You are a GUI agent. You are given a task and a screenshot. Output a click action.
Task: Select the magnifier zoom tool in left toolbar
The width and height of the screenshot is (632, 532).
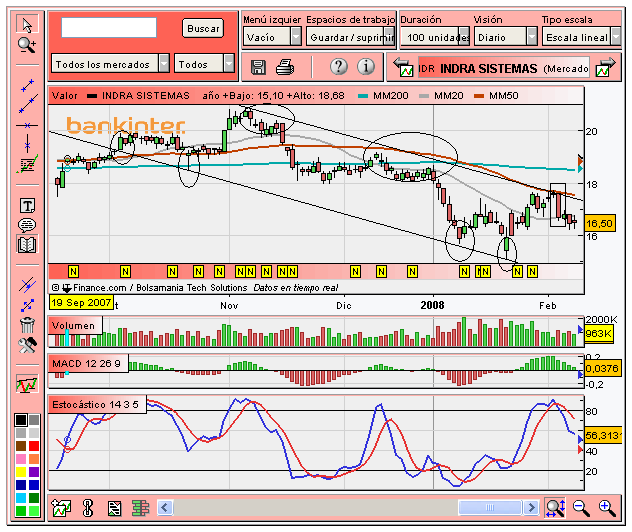pyautogui.click(x=27, y=45)
